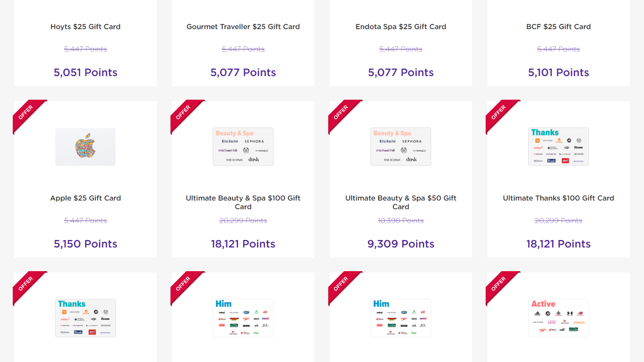Click the 18,121 Points price for Ultimate Thanks
Image resolution: width=644 pixels, height=362 pixels.
pos(558,244)
